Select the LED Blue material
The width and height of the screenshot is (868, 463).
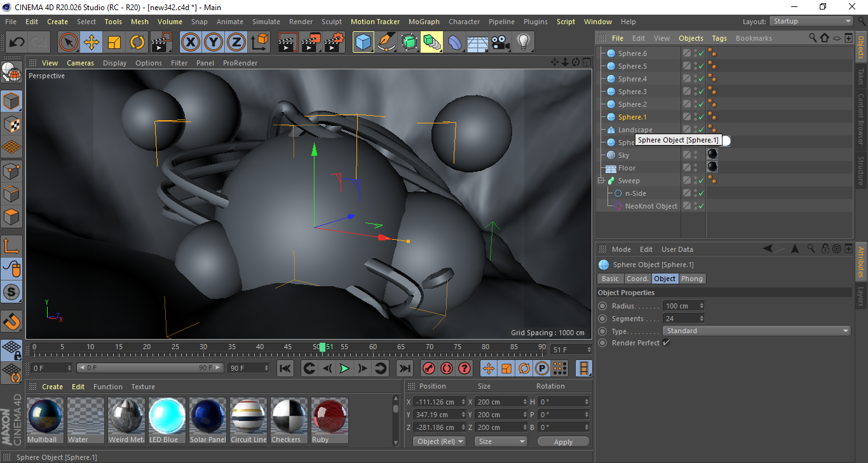point(166,420)
